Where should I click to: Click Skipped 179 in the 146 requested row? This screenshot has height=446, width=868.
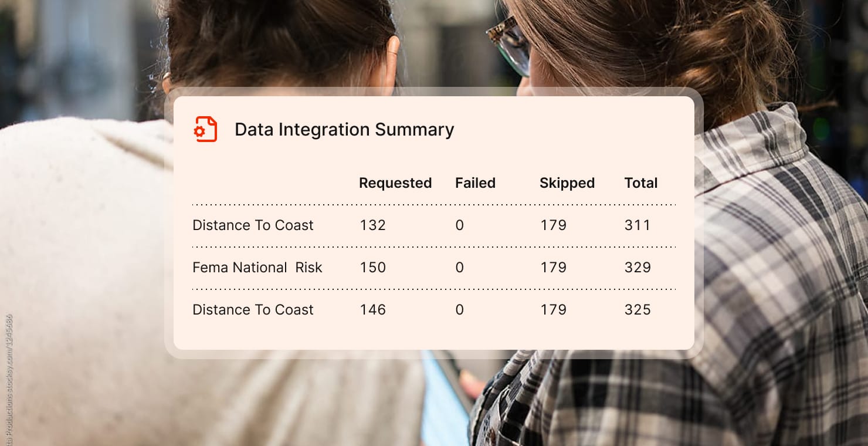click(x=553, y=310)
